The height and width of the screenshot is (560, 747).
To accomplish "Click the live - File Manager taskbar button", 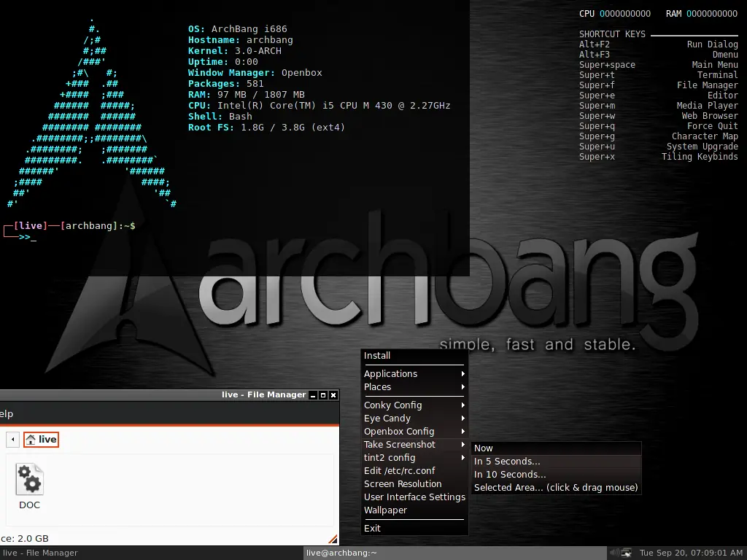I will 150,553.
